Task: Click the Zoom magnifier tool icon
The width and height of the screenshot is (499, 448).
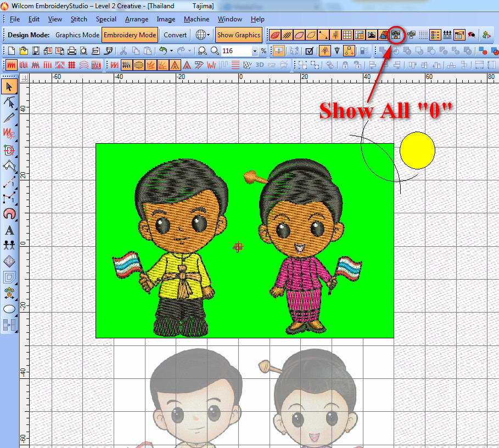Action: 215,51
